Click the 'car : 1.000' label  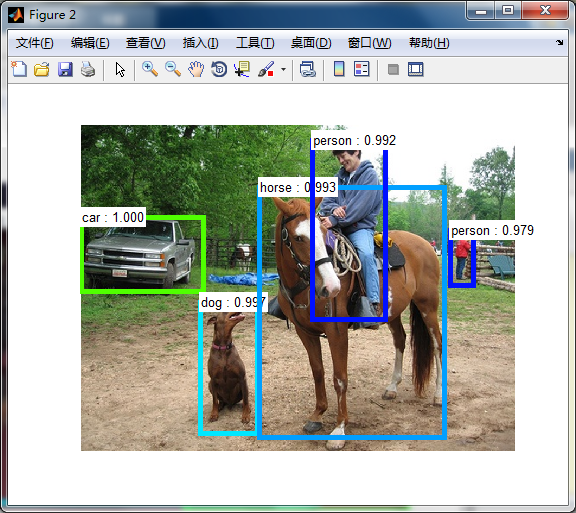click(x=113, y=218)
